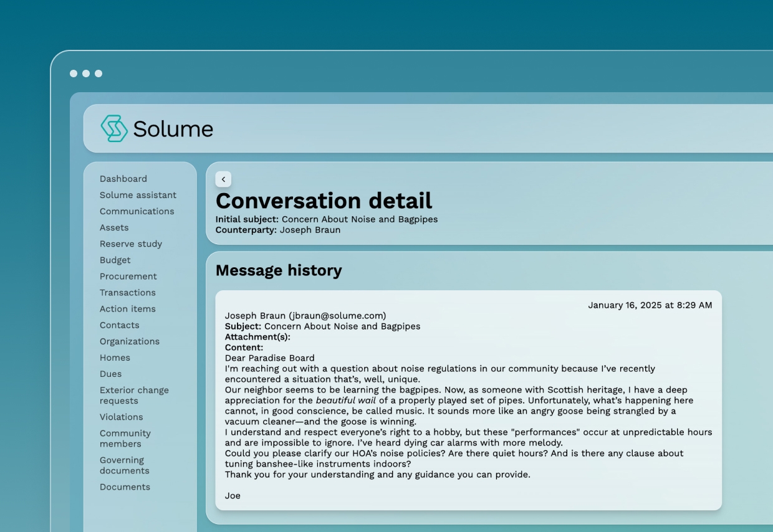Viewport: 773px width, 532px height.
Task: View Violations in sidebar
Action: (x=121, y=417)
